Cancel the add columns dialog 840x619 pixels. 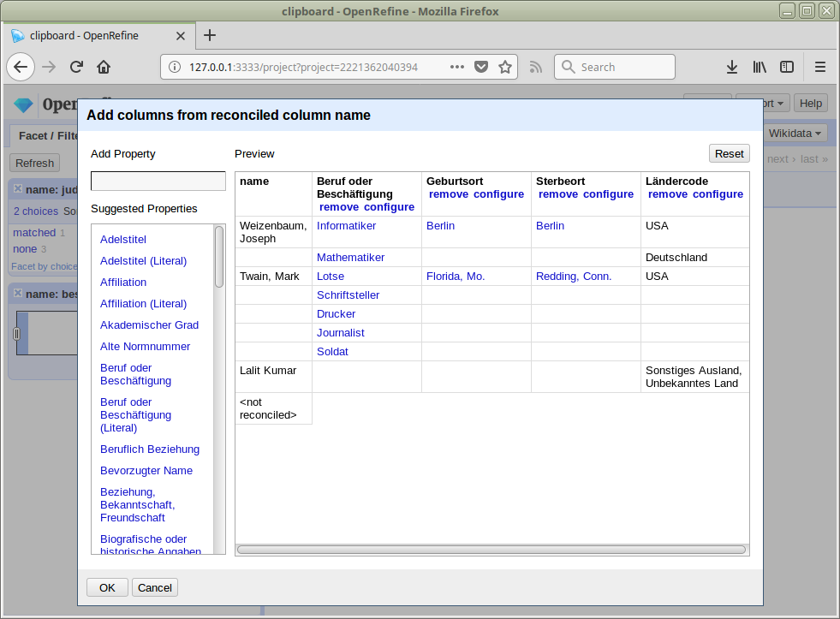[155, 587]
